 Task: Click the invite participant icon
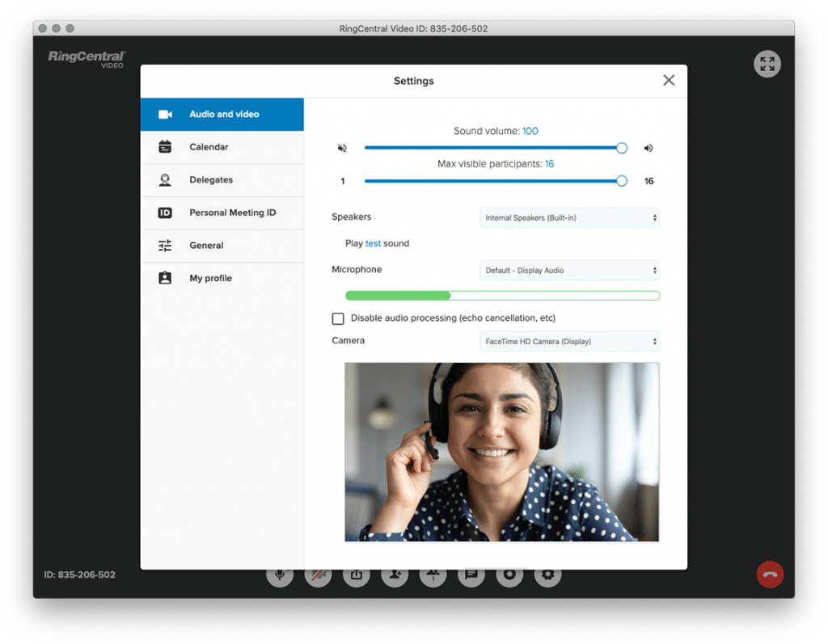pos(395,575)
